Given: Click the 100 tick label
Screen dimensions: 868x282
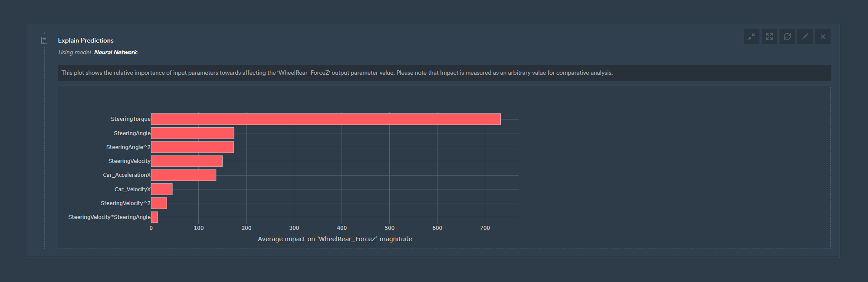Looking at the screenshot, I should (199, 228).
